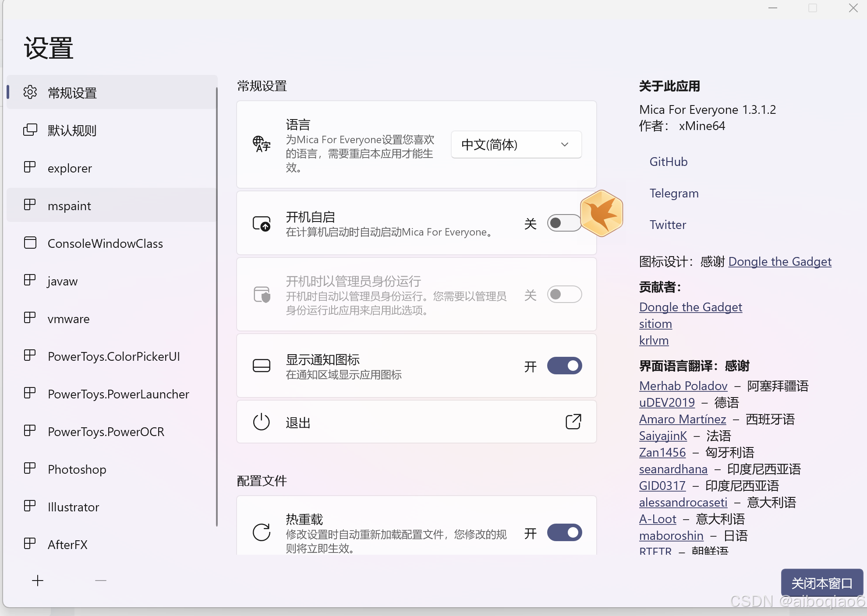Open krlvm contributor link
Viewport: 867px width, 616px height.
654,340
